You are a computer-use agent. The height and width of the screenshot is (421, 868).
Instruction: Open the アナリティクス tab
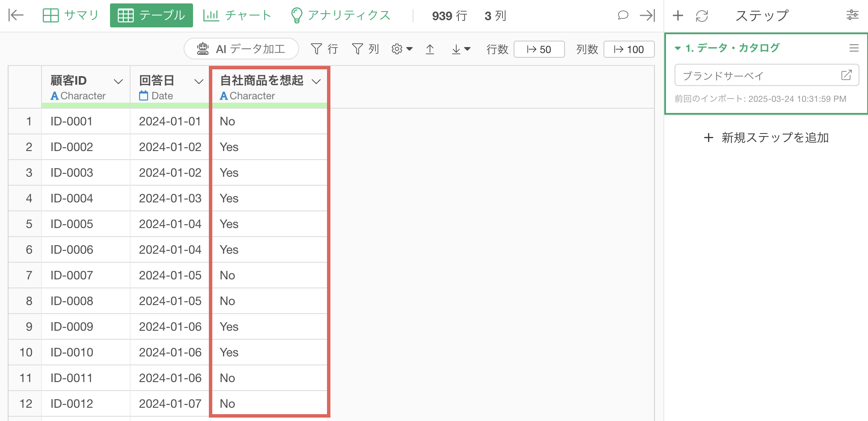click(x=341, y=15)
